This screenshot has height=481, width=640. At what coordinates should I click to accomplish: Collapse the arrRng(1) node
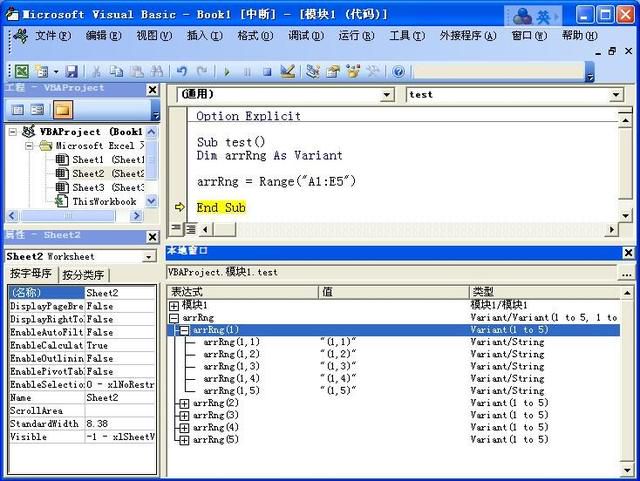[184, 330]
